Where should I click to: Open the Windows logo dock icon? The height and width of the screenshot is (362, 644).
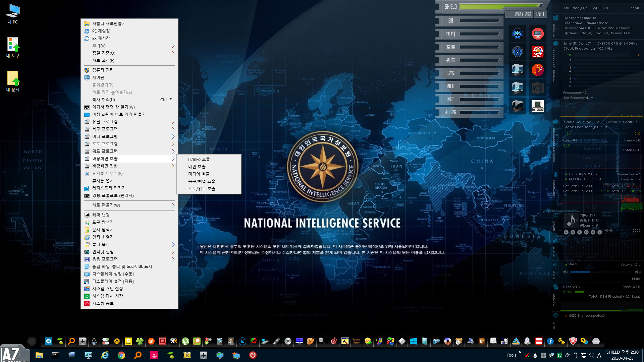413,341
